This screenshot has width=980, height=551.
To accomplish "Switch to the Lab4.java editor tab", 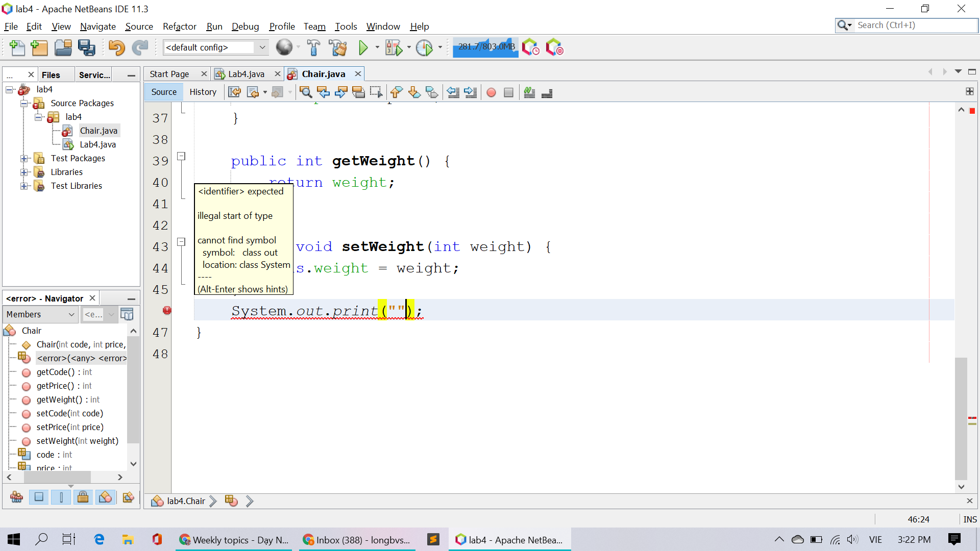I will tap(246, 74).
